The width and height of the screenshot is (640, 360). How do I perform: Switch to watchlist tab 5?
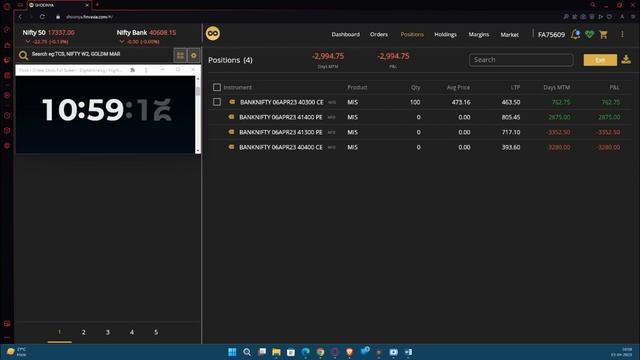click(x=156, y=332)
